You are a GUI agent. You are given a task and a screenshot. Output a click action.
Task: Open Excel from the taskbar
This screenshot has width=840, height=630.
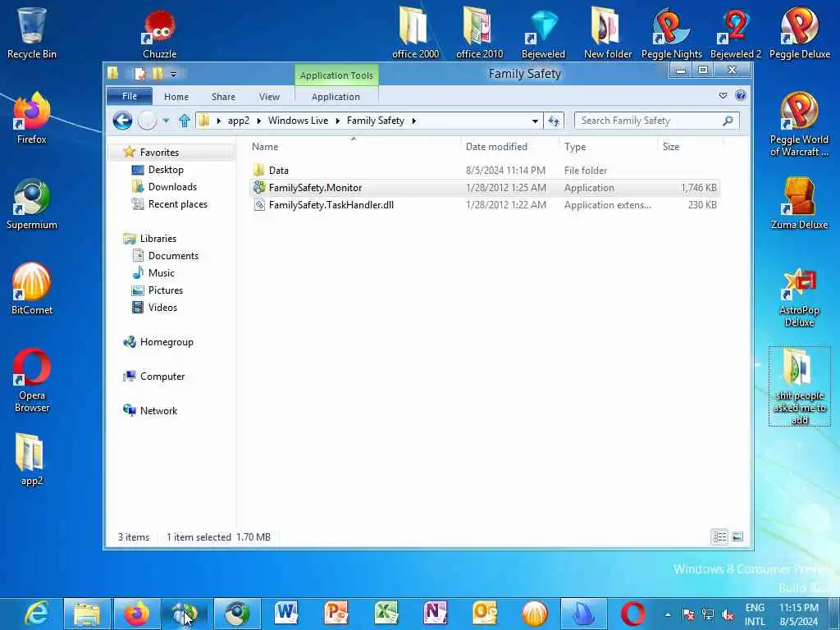click(x=386, y=614)
